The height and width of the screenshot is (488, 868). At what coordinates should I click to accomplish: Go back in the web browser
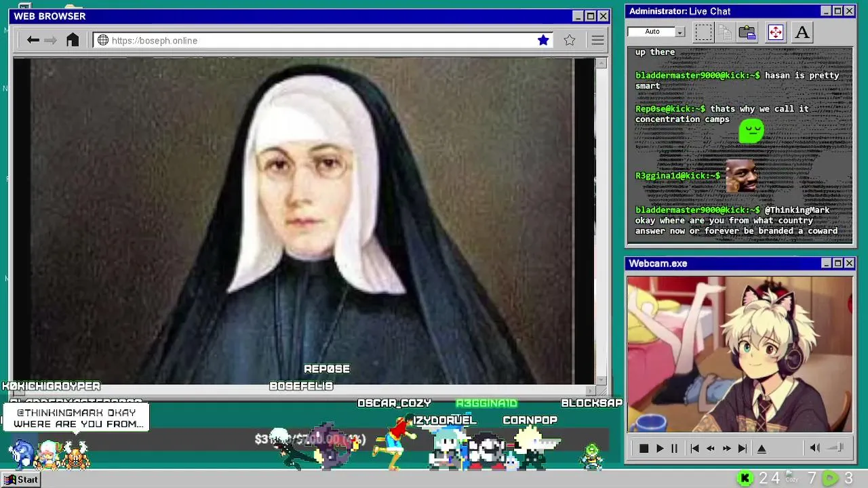(33, 41)
